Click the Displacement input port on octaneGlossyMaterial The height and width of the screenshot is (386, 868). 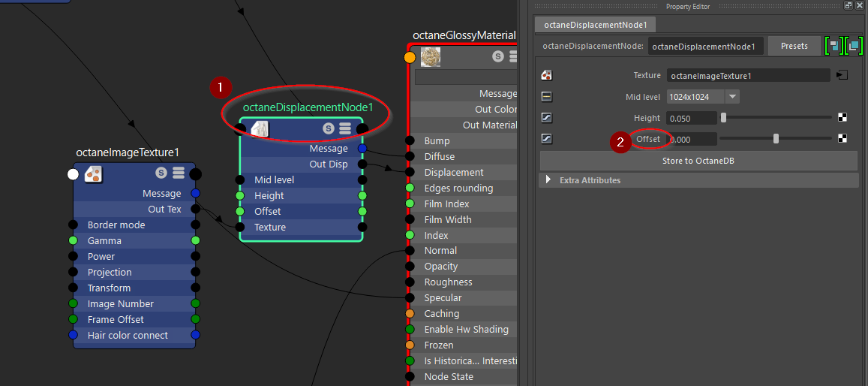tap(410, 172)
